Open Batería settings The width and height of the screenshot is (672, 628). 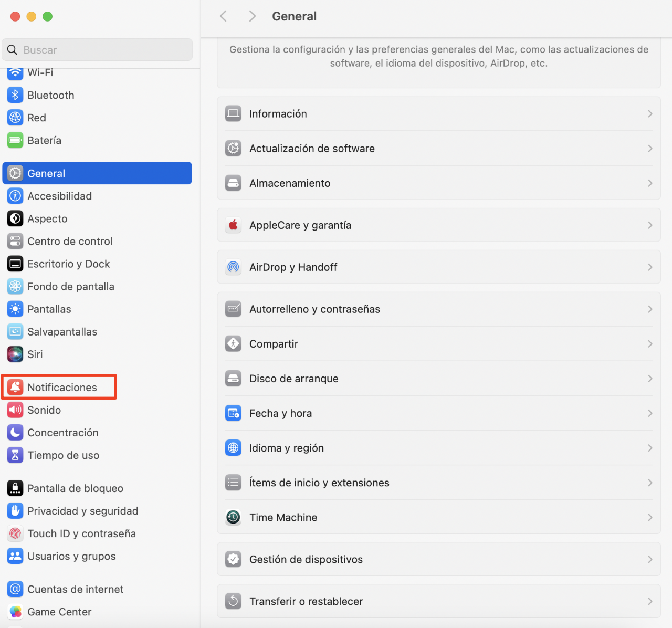45,140
